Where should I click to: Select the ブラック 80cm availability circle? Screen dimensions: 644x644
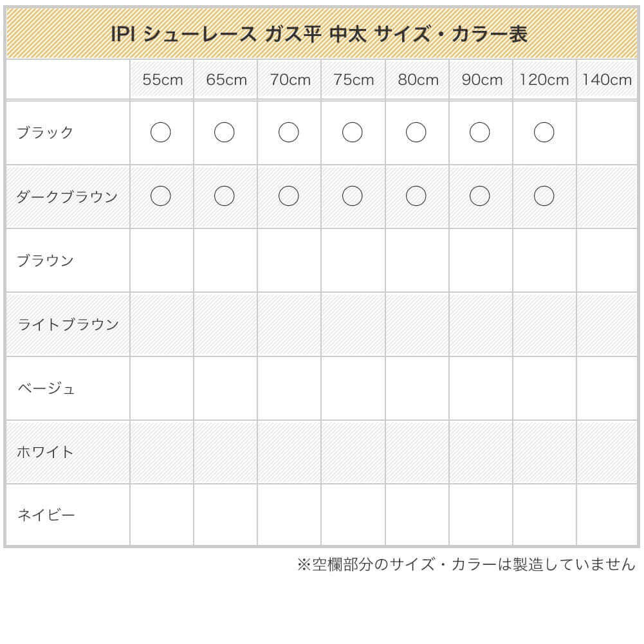(x=416, y=133)
